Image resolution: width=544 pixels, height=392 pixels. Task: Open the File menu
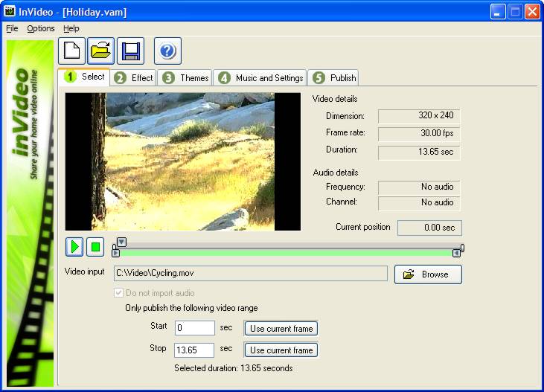pyautogui.click(x=11, y=28)
